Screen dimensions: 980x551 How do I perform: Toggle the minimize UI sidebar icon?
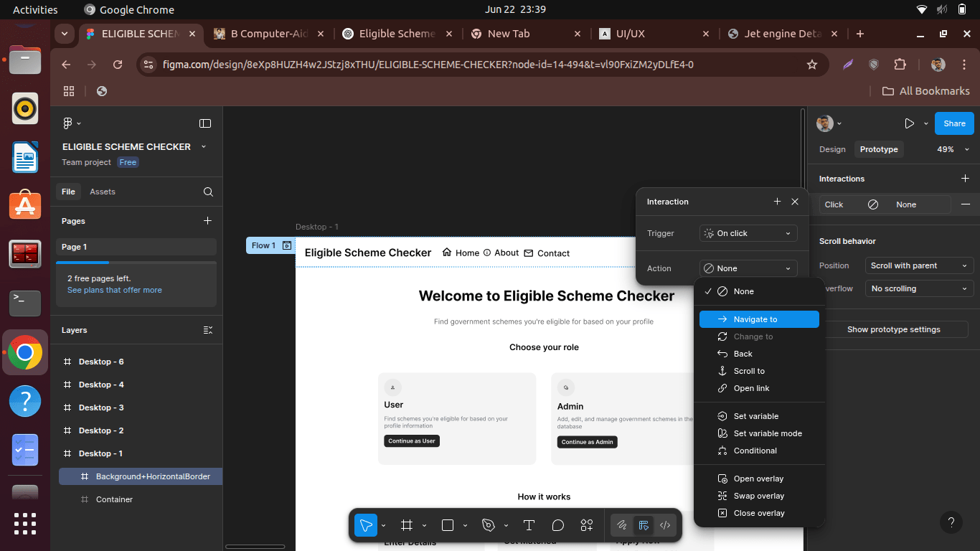205,123
